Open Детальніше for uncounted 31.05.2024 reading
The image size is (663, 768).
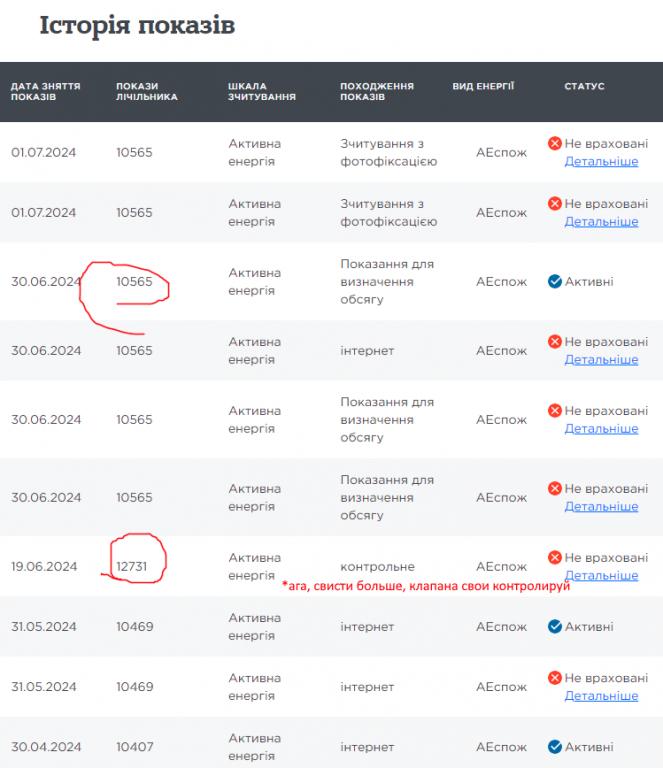coord(601,696)
